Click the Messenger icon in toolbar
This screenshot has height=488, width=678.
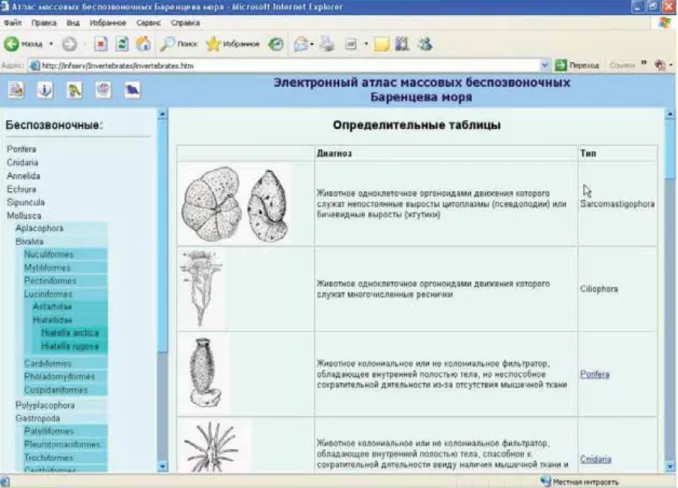pos(425,44)
